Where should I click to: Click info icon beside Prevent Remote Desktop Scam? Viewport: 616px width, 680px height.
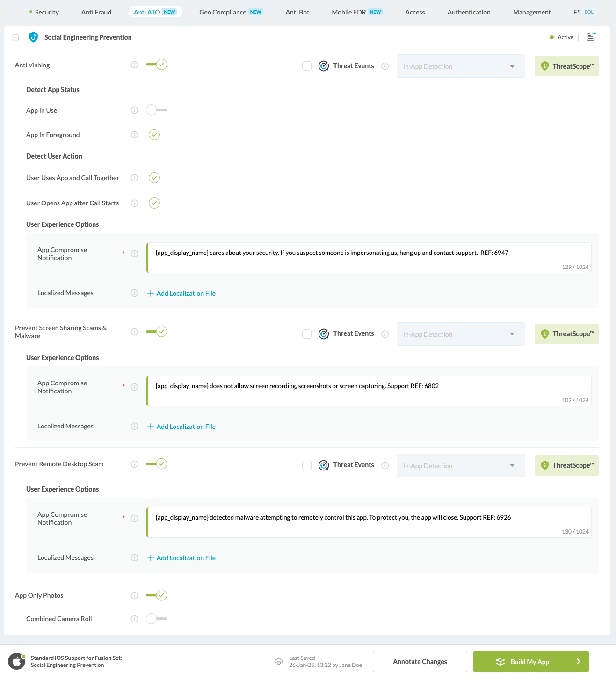134,464
